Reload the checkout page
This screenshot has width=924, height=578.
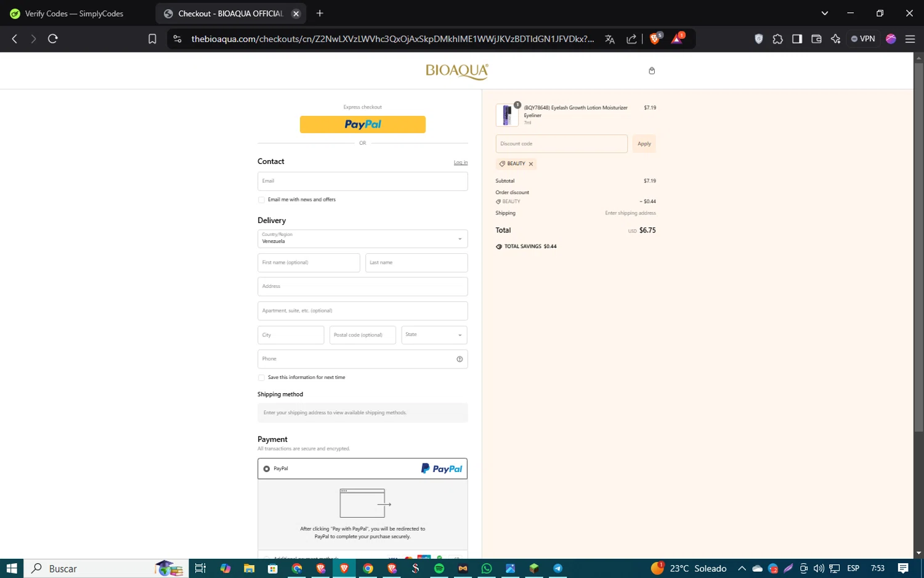pos(53,39)
